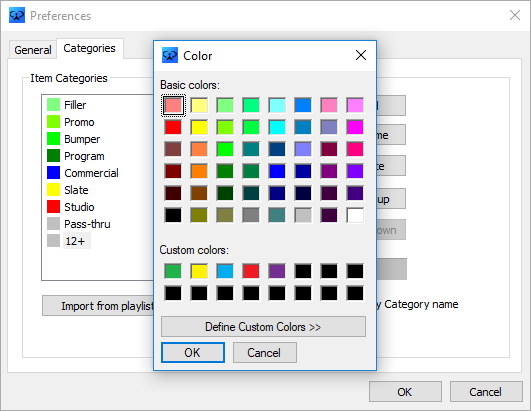Select the Program category name

point(84,156)
